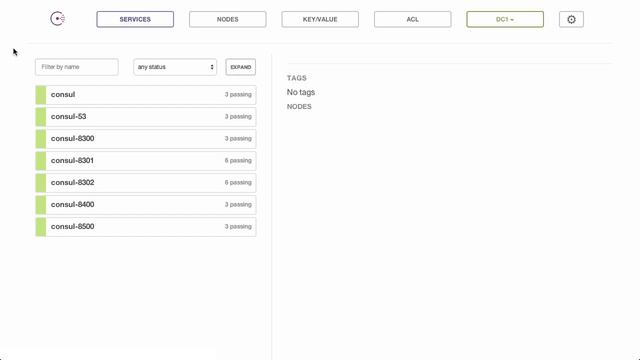Select the consul service row
This screenshot has height=360, width=640.
click(x=146, y=95)
